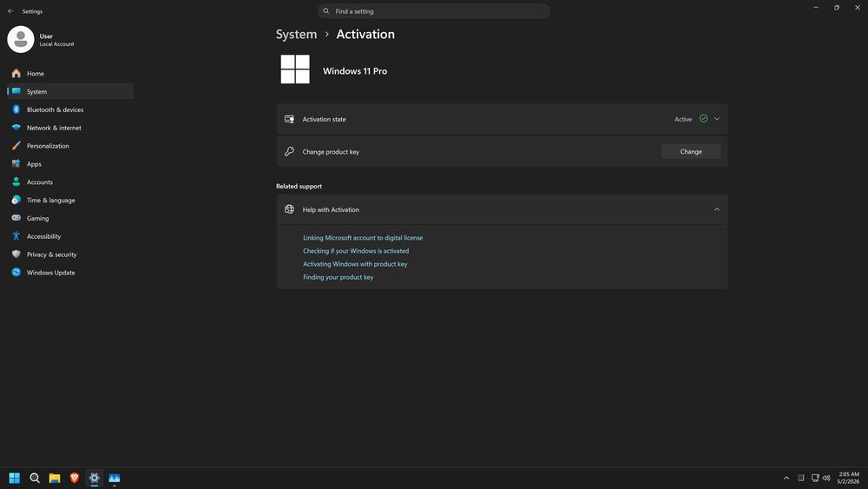Click the Activation state row label
868x489 pixels.
click(324, 119)
